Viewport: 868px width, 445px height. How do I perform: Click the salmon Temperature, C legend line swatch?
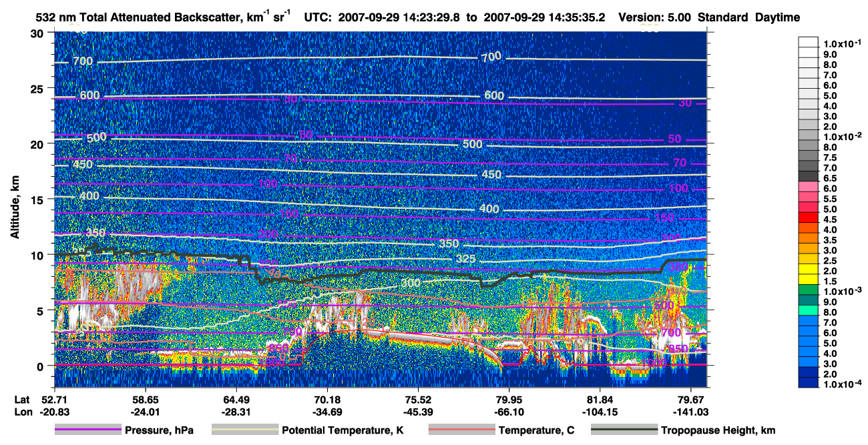click(x=461, y=430)
